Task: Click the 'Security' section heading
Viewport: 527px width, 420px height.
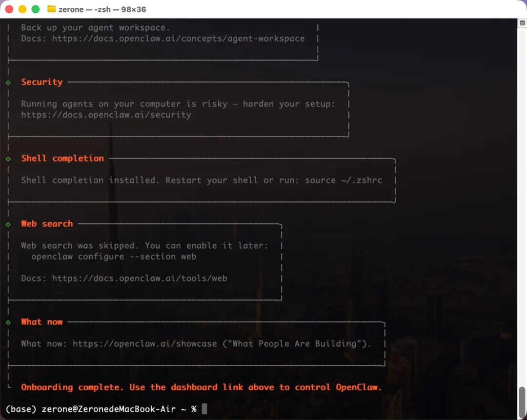Action: click(42, 82)
